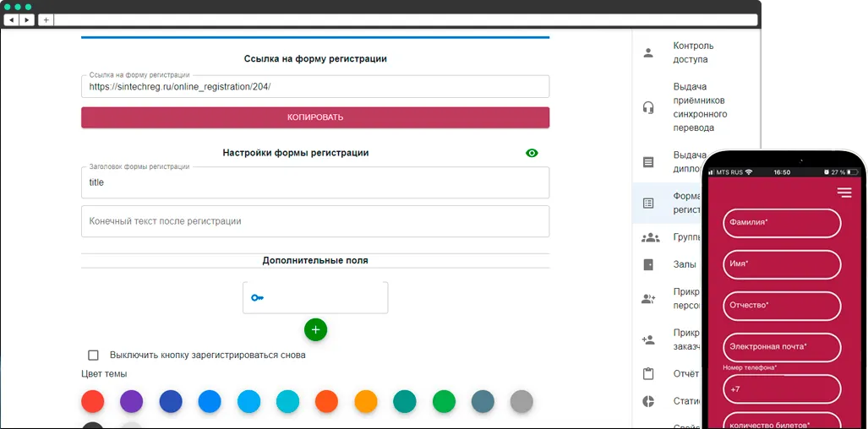Select the blue theme color
The height and width of the screenshot is (429, 868).
click(210, 401)
